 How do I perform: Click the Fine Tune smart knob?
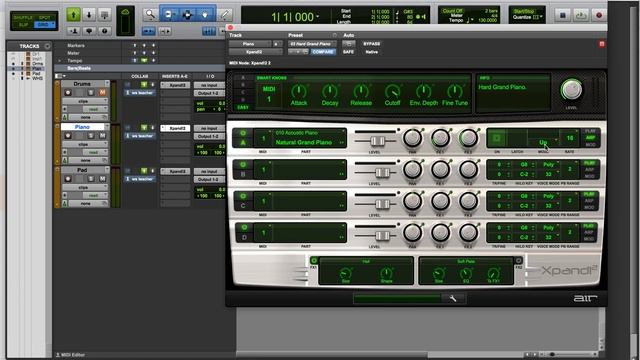(x=455, y=91)
